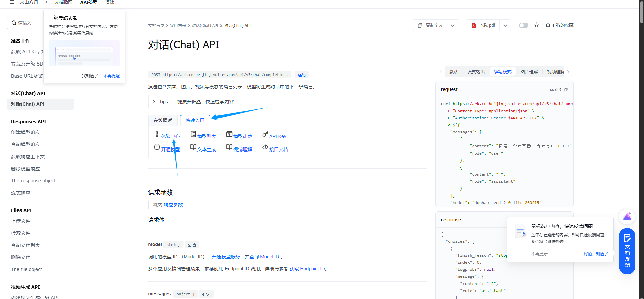The image size is (644, 299).
Task: Open 查询模型响应 in the sidebar
Action: coord(26,144)
